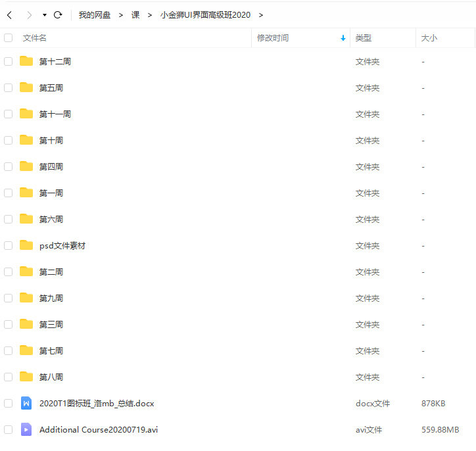Check the box for 第七周
This screenshot has width=476, height=451.
8,350
